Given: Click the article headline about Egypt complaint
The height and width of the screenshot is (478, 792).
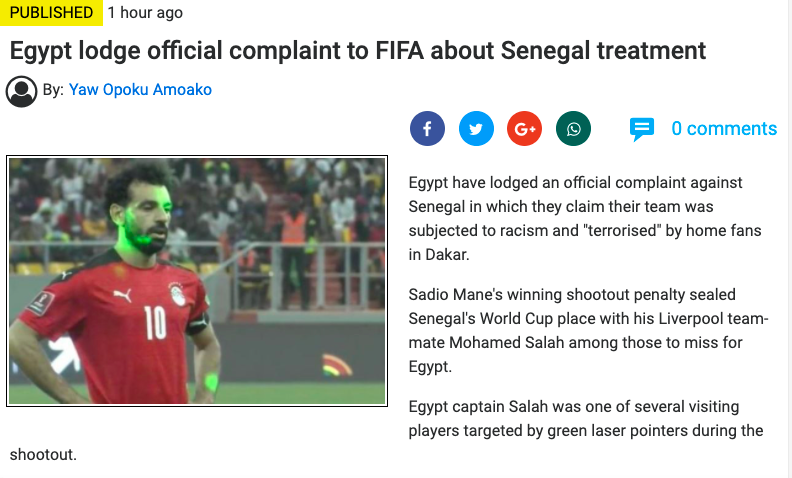Looking at the screenshot, I should point(358,51).
